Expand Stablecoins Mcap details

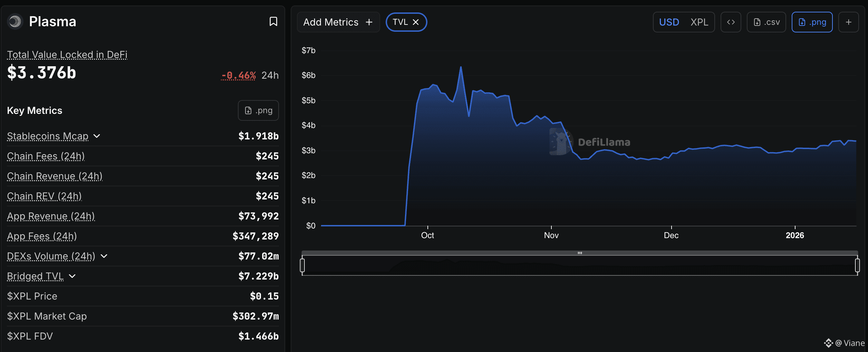tap(97, 136)
